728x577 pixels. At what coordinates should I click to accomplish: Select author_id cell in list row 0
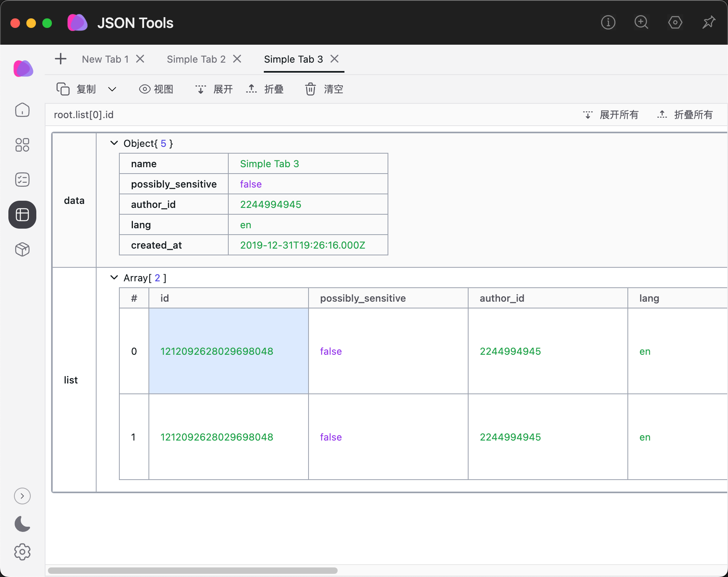point(548,351)
